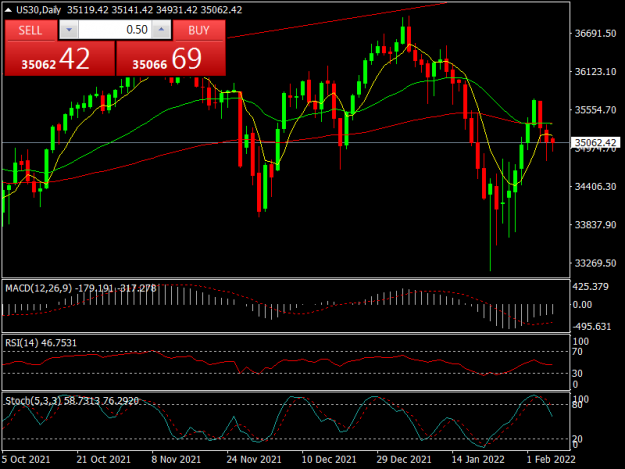Screen dimensions: 625x469
Task: Click the 10 Dec 2021 date label
Action: (329, 459)
